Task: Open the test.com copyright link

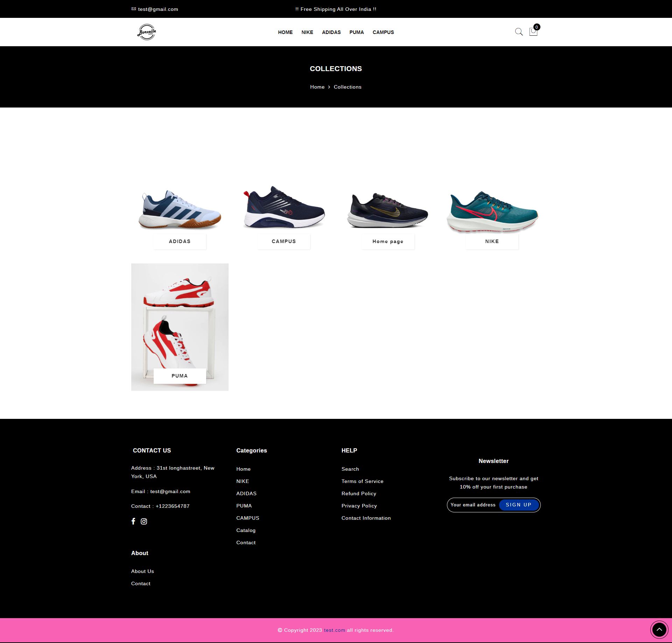Action: point(334,630)
